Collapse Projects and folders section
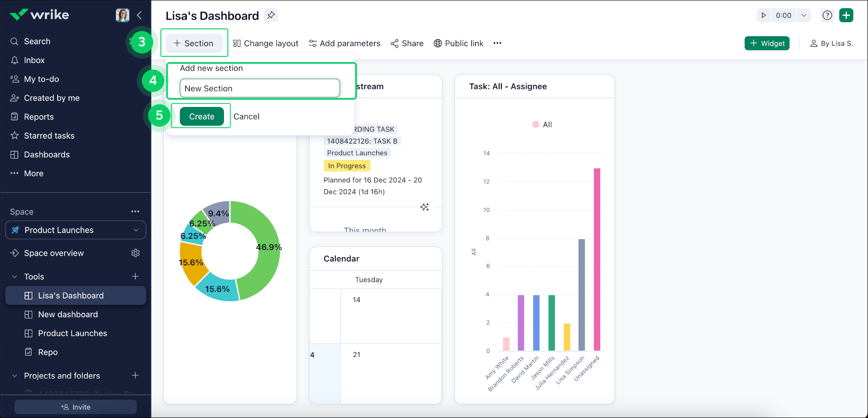 [14, 376]
